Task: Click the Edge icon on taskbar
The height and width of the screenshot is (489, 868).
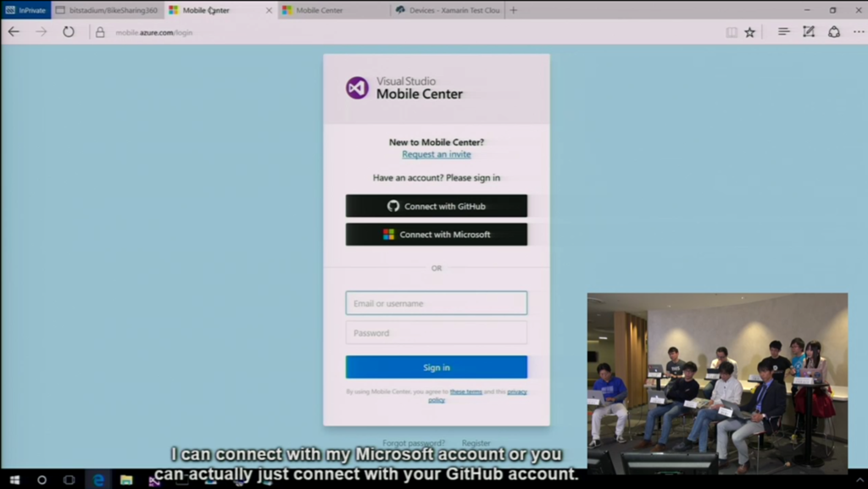Action: (98, 480)
